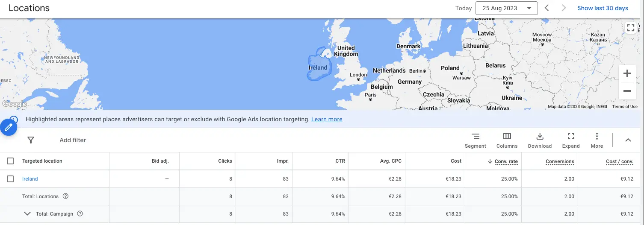The height and width of the screenshot is (225, 644).
Task: Click the info icon on the notice bar
Action: coord(14,119)
